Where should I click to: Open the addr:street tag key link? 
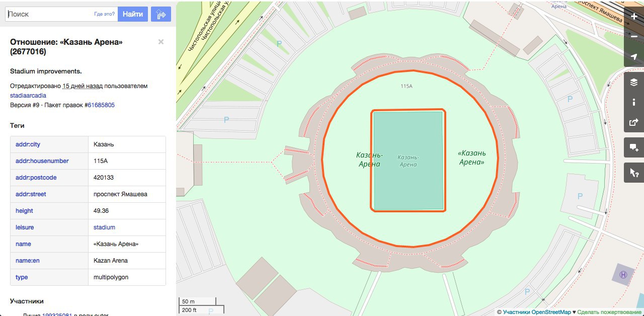point(31,194)
